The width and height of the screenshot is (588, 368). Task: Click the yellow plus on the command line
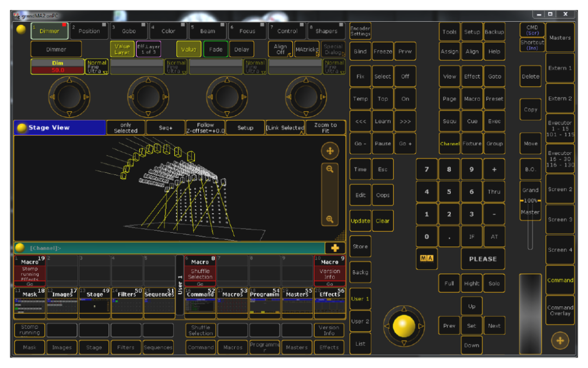(x=335, y=248)
